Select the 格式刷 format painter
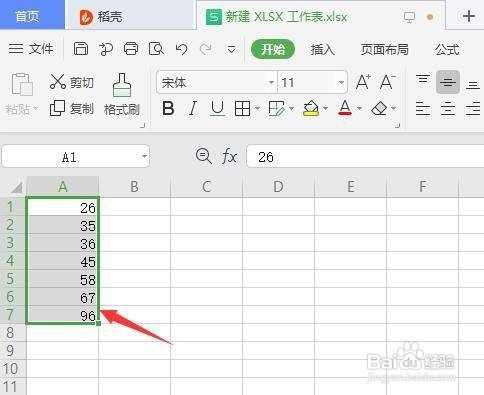This screenshot has width=484, height=395. [x=122, y=94]
